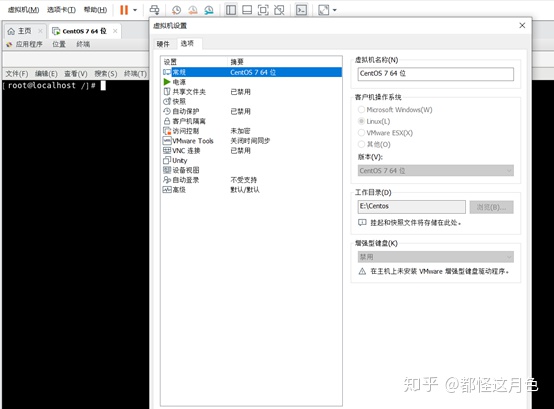Open the 位置 menu in guest desktop
This screenshot has height=409, width=554.
coord(59,44)
